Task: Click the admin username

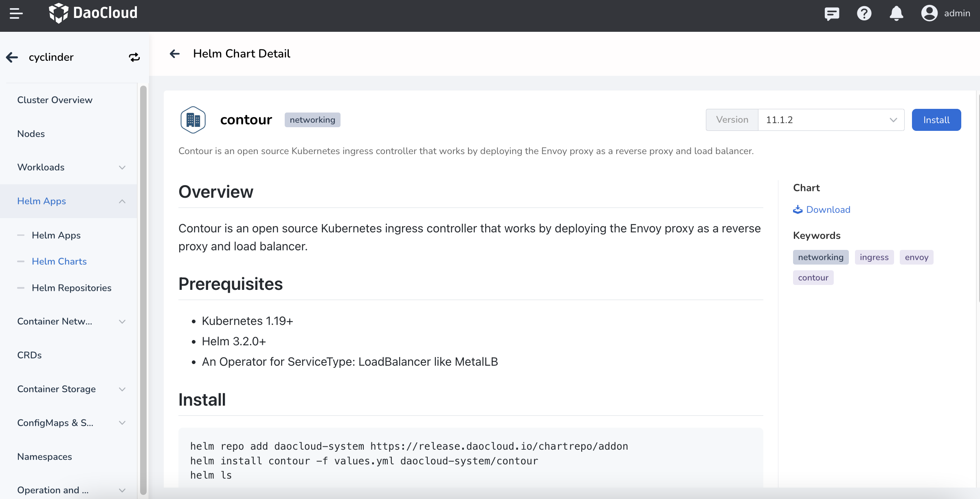Action: (x=957, y=13)
